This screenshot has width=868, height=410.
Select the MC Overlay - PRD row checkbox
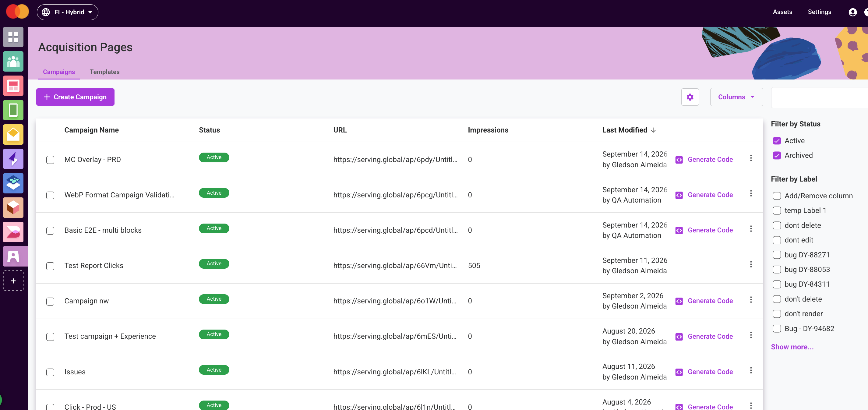50,160
